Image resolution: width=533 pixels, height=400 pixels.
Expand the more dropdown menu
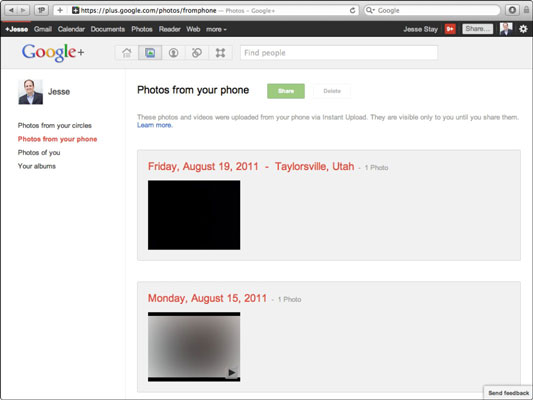[x=216, y=29]
